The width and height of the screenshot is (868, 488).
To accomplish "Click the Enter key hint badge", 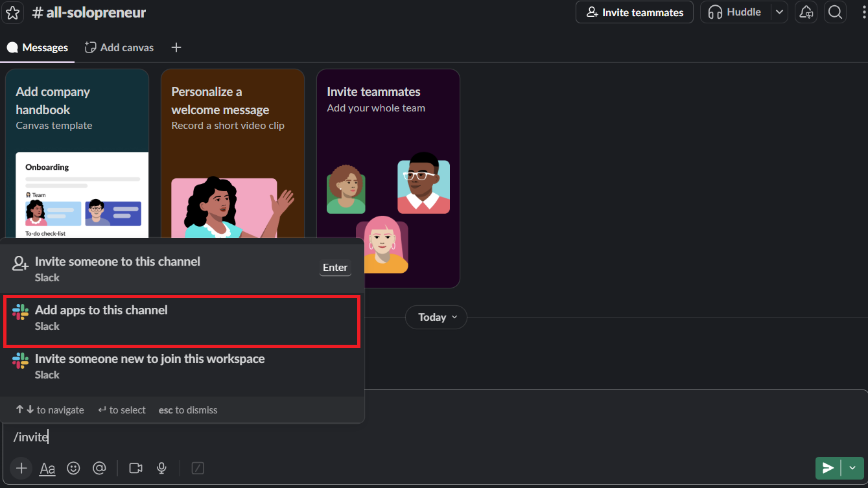I will (x=335, y=268).
